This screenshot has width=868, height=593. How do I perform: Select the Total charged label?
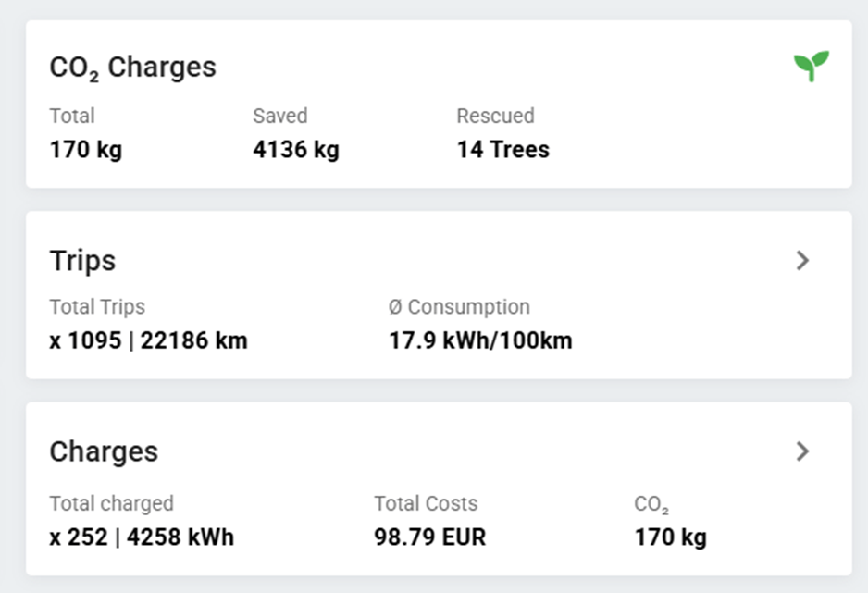click(111, 503)
